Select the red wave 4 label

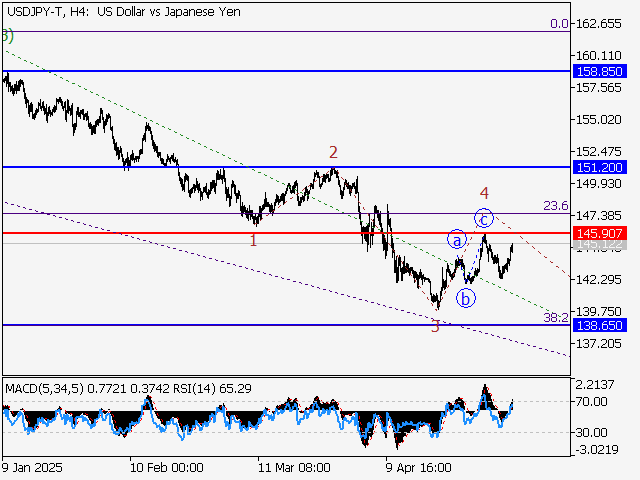pos(483,192)
